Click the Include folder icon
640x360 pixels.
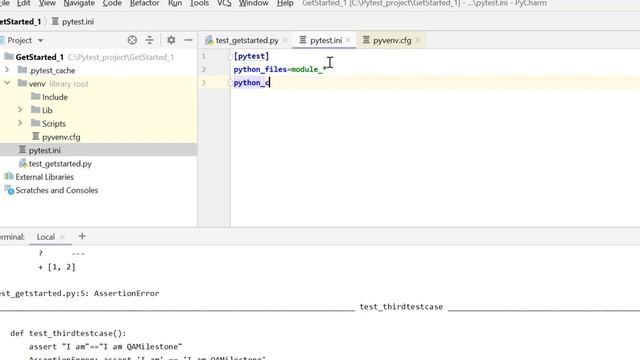point(36,97)
